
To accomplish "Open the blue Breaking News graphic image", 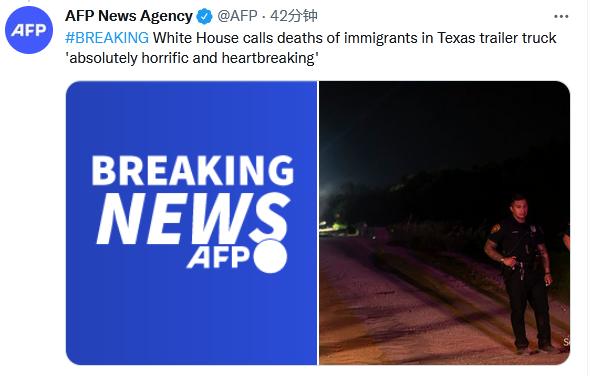I will 191,223.
